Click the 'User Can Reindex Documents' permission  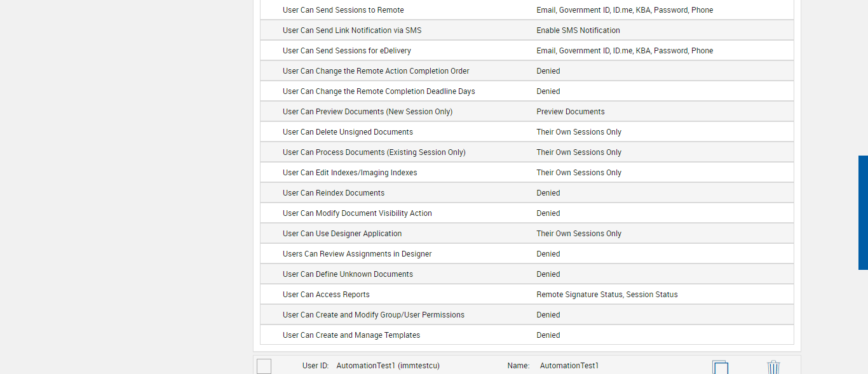pos(334,193)
